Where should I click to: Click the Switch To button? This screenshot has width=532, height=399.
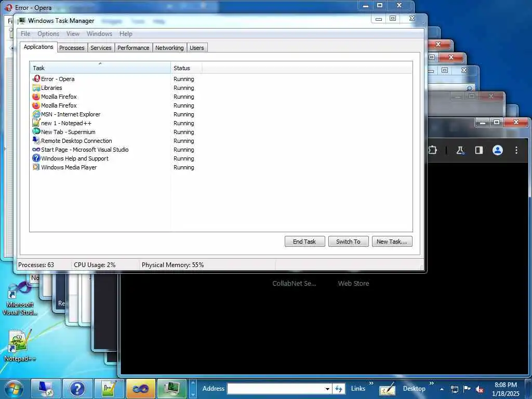tap(348, 242)
